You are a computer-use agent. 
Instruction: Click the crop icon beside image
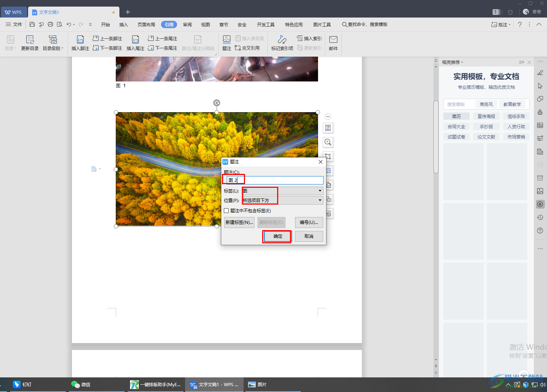click(x=328, y=156)
